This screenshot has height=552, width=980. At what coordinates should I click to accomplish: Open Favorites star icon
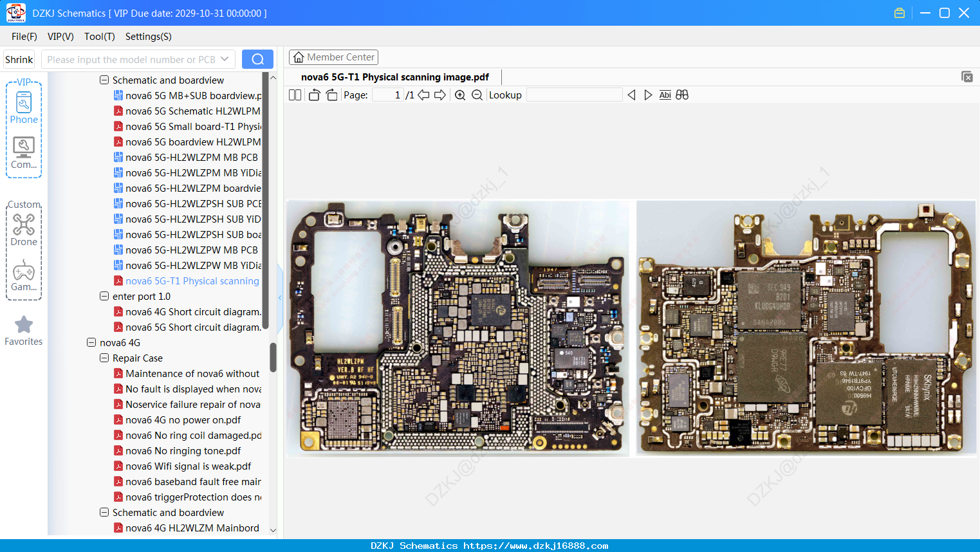coord(24,331)
